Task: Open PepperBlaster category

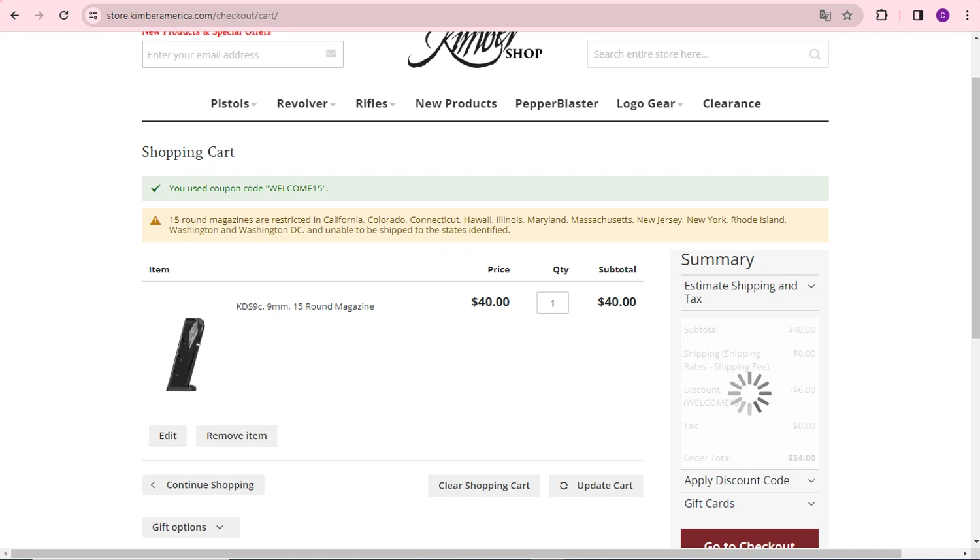Action: [557, 103]
